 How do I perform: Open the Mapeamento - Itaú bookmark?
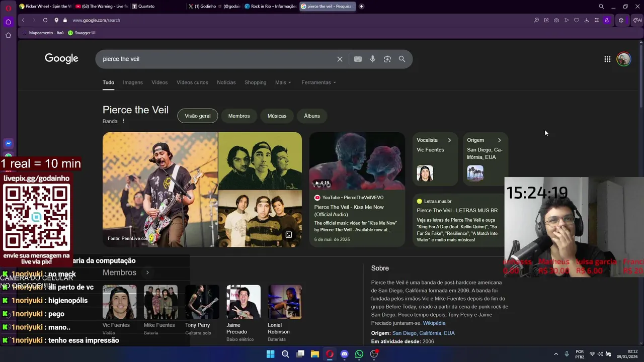coord(43,33)
